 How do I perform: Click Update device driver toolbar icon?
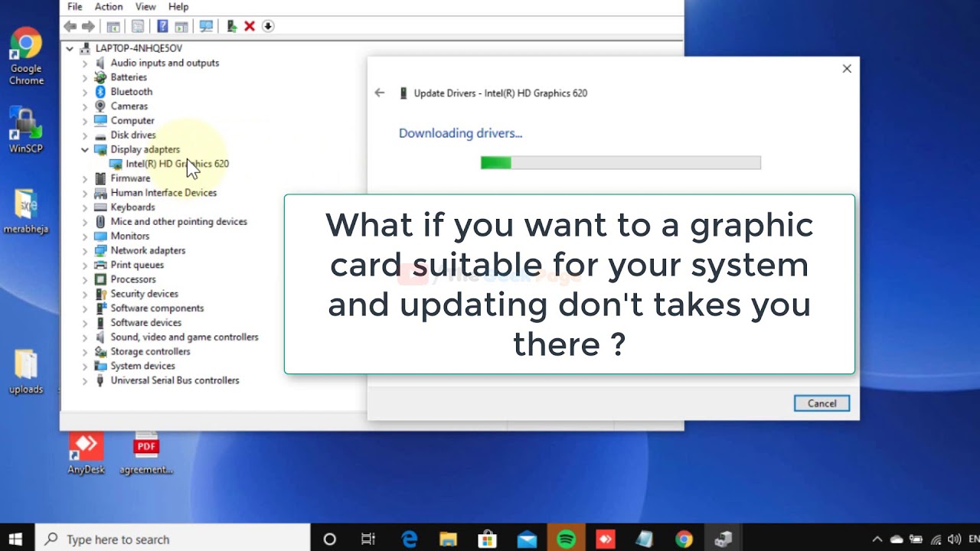point(231,26)
